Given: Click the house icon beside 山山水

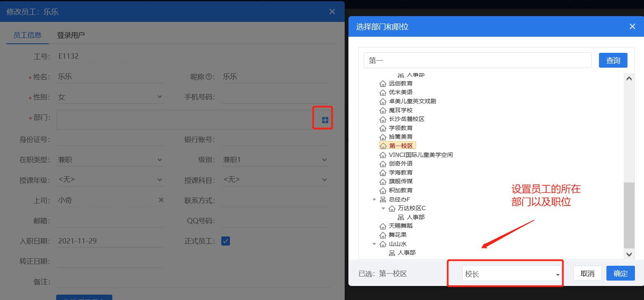Looking at the screenshot, I should tap(383, 244).
